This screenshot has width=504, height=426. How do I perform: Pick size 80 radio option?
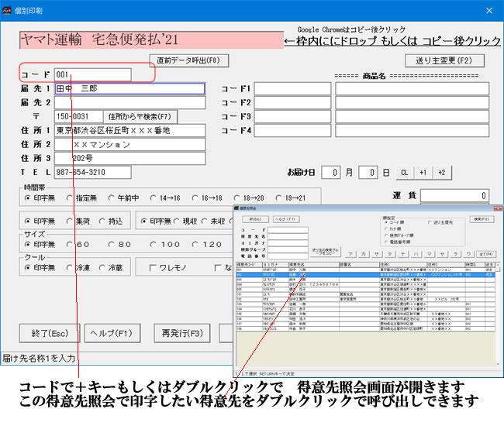[x=112, y=244]
